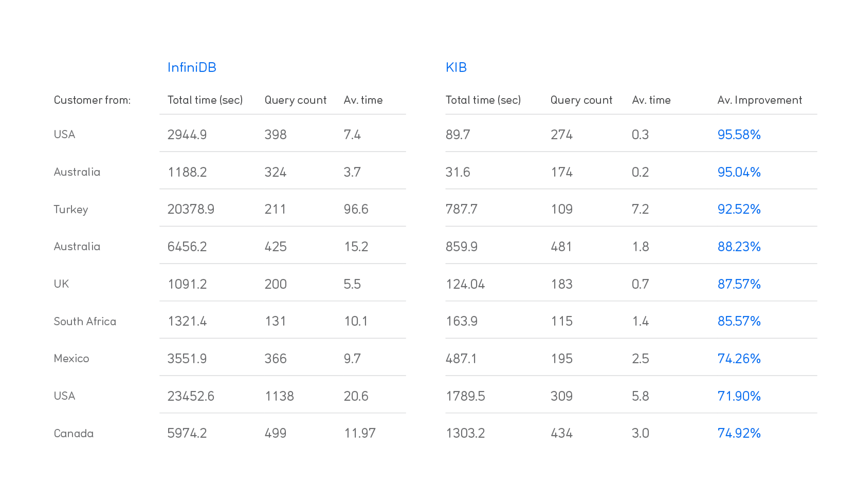Click the 'Av. Improvement' column header
This screenshot has width=857, height=504.
[x=759, y=100]
